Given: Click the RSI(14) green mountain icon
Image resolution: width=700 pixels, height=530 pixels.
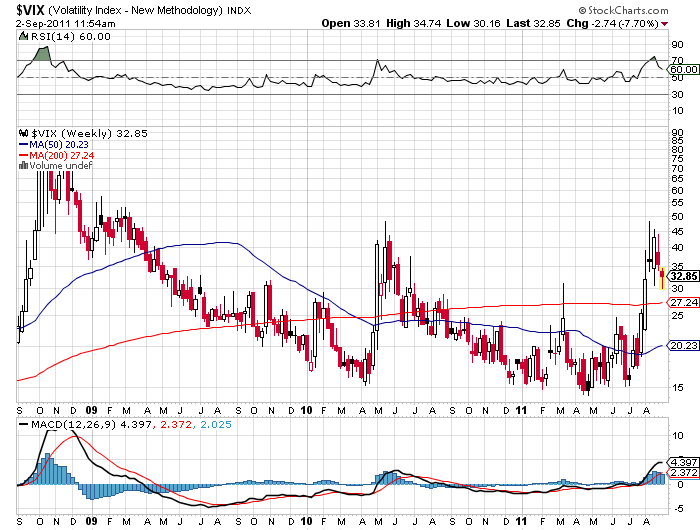Looking at the screenshot, I should (x=23, y=36).
